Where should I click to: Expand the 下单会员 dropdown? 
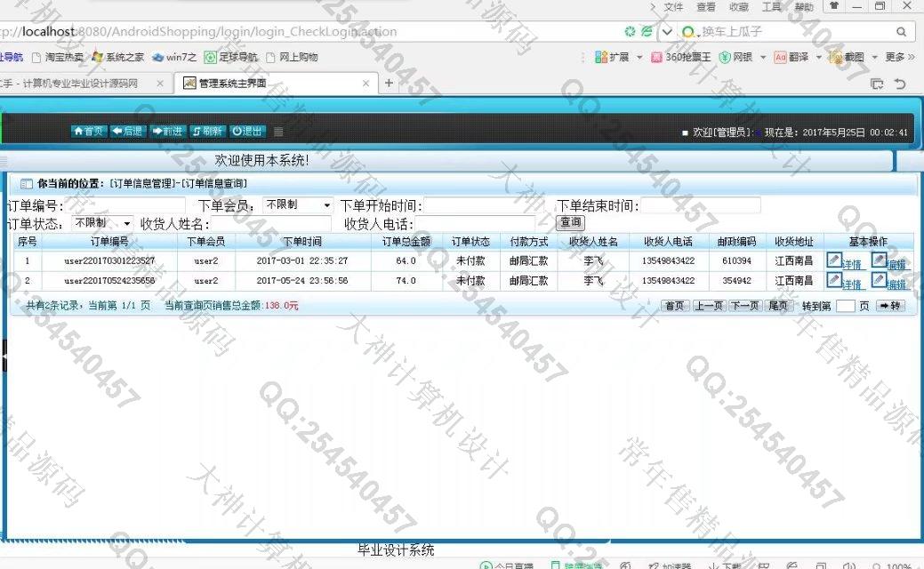[298, 205]
